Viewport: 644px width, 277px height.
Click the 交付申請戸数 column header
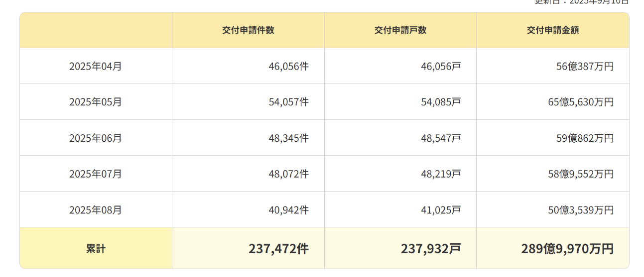click(400, 30)
